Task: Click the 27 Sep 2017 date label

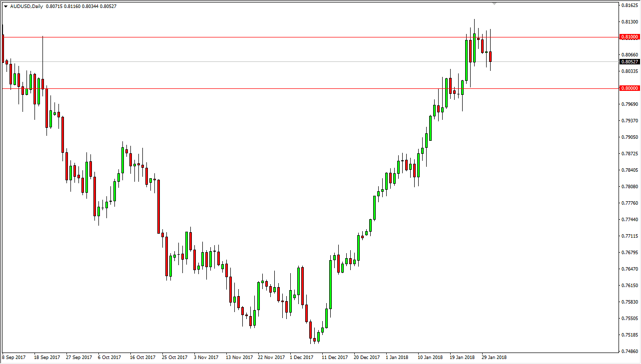Action: click(x=79, y=358)
